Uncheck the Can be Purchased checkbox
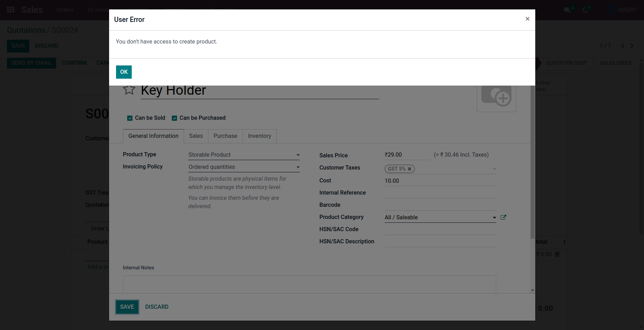644x330 pixels. pyautogui.click(x=174, y=118)
